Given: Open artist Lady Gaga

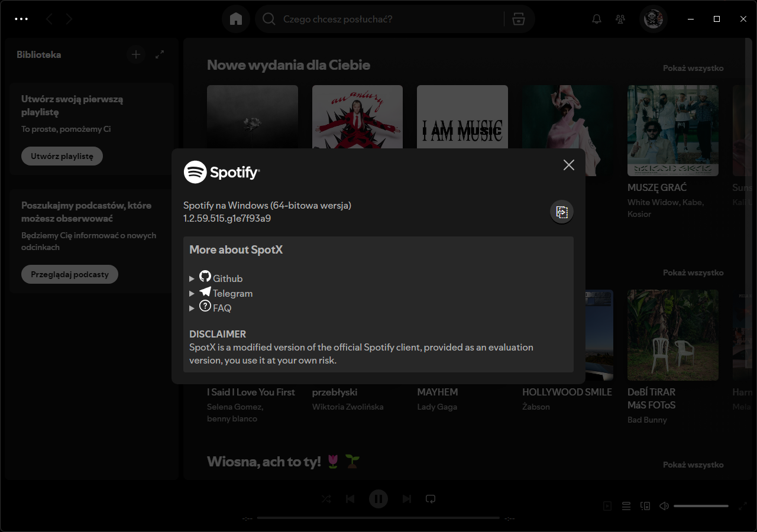Looking at the screenshot, I should (437, 407).
